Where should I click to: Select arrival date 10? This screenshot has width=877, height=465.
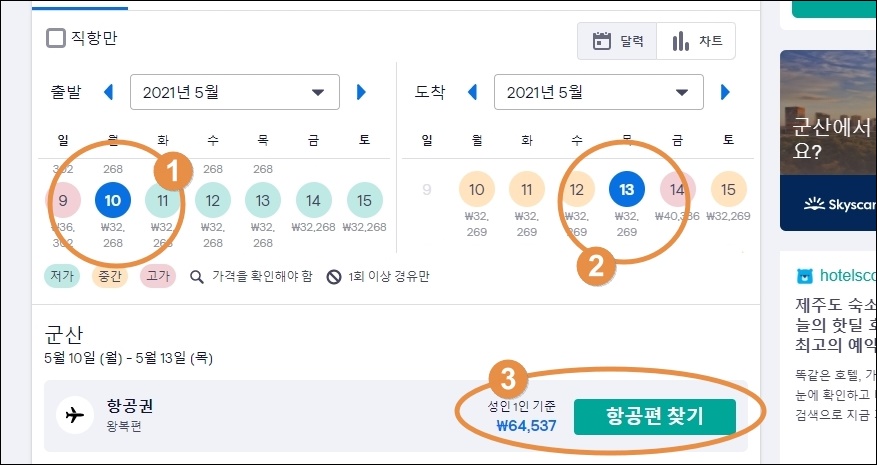point(477,190)
